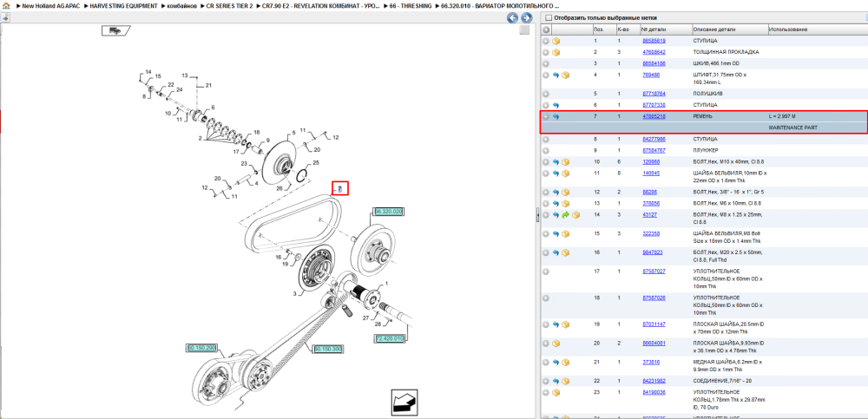This screenshot has height=419, width=868.
Task: Click the box icon for part 88296
Action: coord(566,192)
